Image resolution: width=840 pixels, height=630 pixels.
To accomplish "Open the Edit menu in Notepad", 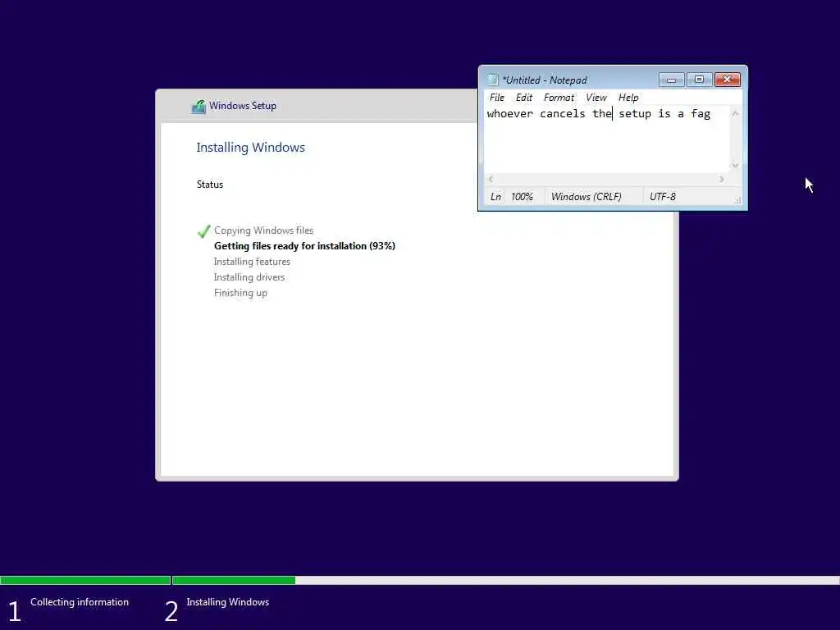I will click(x=523, y=98).
